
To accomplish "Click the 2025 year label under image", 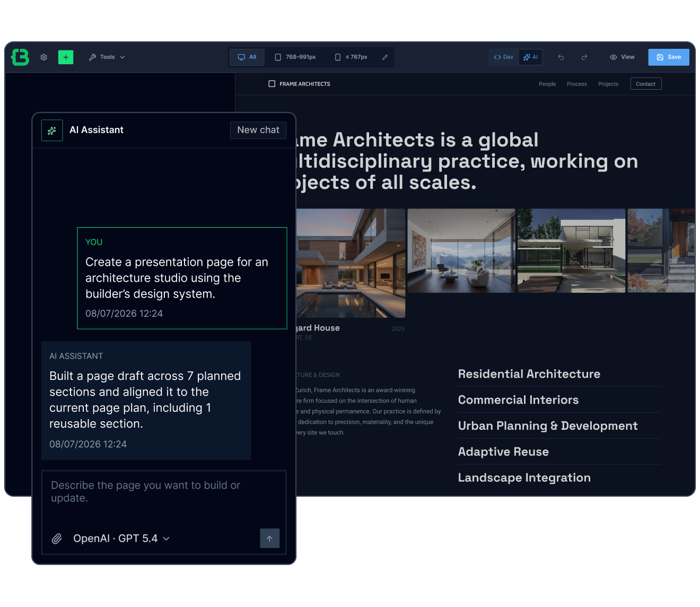I will pyautogui.click(x=398, y=329).
